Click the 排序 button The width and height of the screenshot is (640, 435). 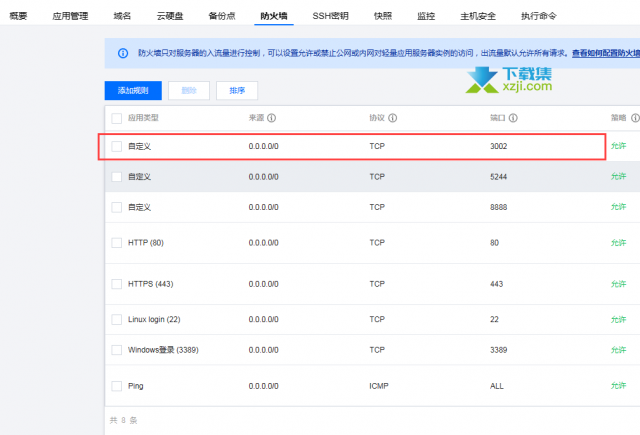click(237, 91)
